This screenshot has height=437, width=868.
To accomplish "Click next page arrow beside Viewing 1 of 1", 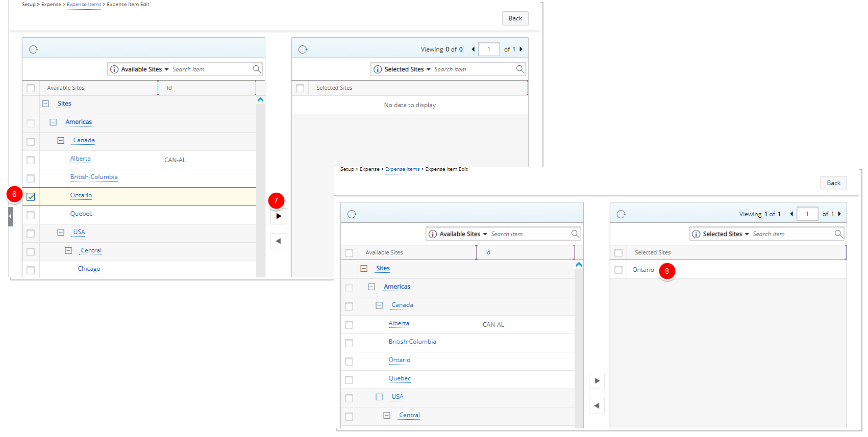I will 839,214.
